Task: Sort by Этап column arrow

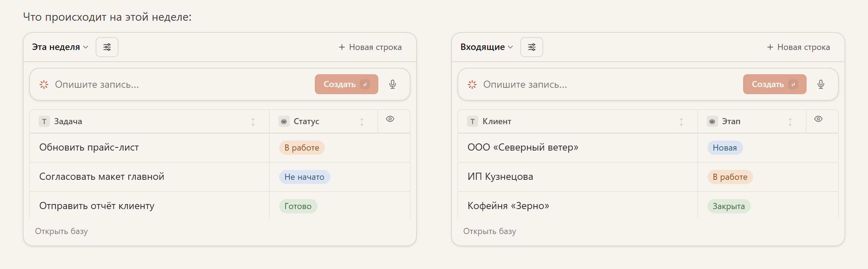Action: tap(790, 122)
